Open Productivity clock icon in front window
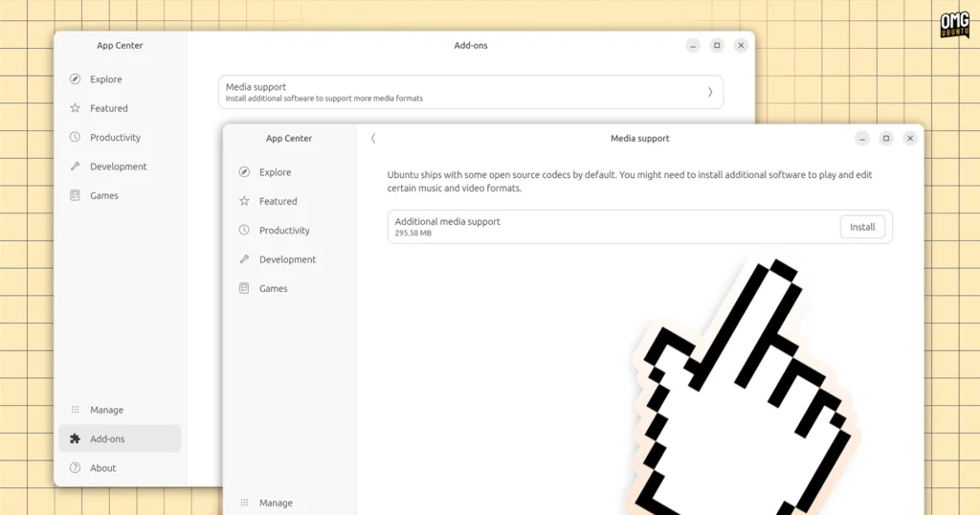This screenshot has width=980, height=515. 244,230
